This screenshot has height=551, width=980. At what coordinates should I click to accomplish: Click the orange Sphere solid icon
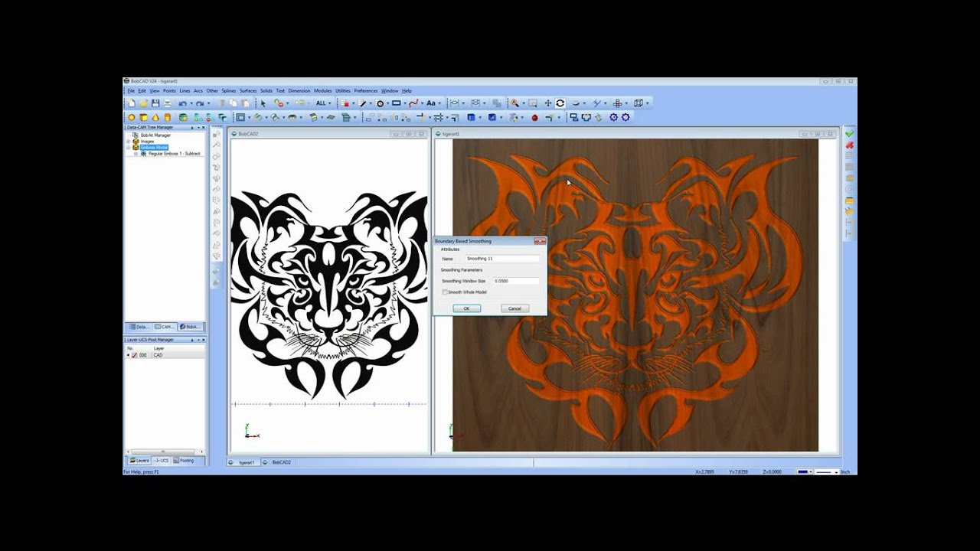[131, 117]
